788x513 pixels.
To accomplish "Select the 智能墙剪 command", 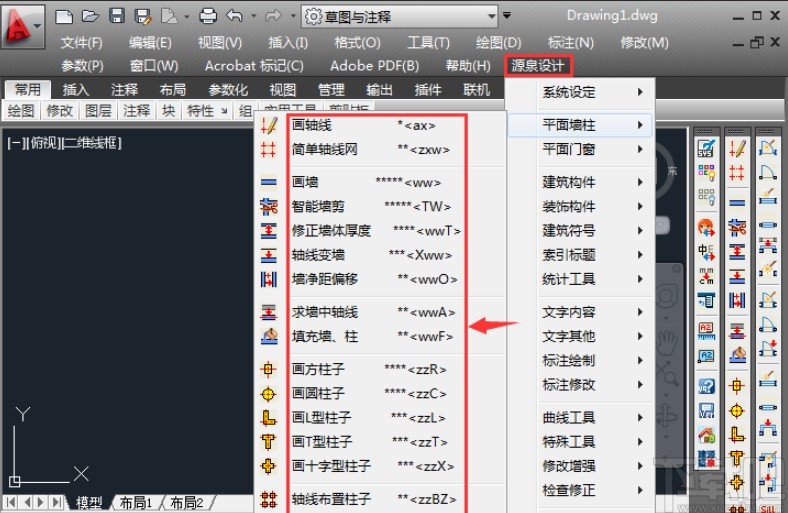I will click(378, 206).
